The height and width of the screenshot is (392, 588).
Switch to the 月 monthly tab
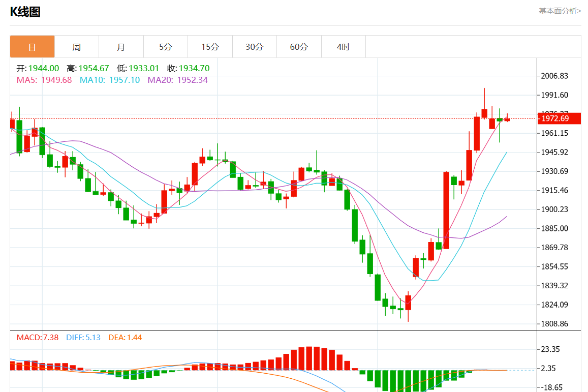pyautogui.click(x=121, y=47)
